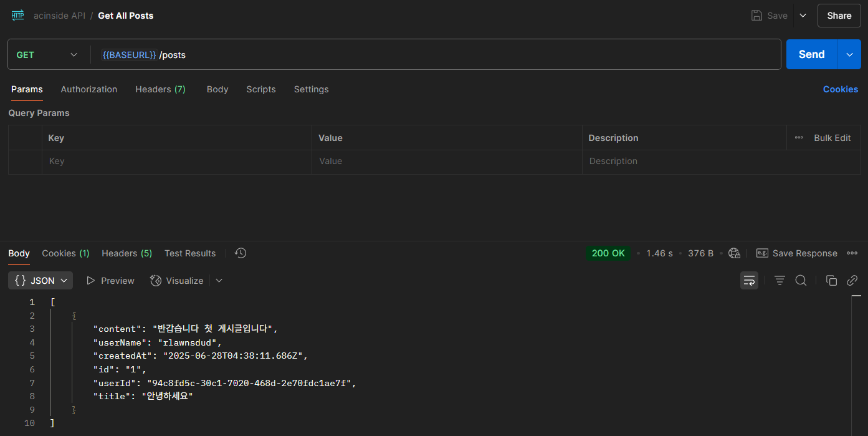Open the Cookies link
The width and height of the screenshot is (868, 436).
coord(840,89)
